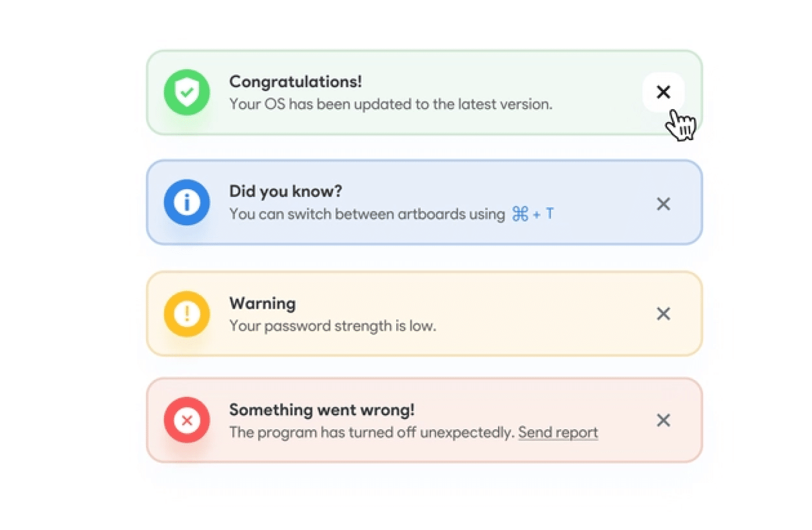Click 'Your password strength is low' message
Image resolution: width=812 pixels, height=530 pixels.
coord(332,326)
